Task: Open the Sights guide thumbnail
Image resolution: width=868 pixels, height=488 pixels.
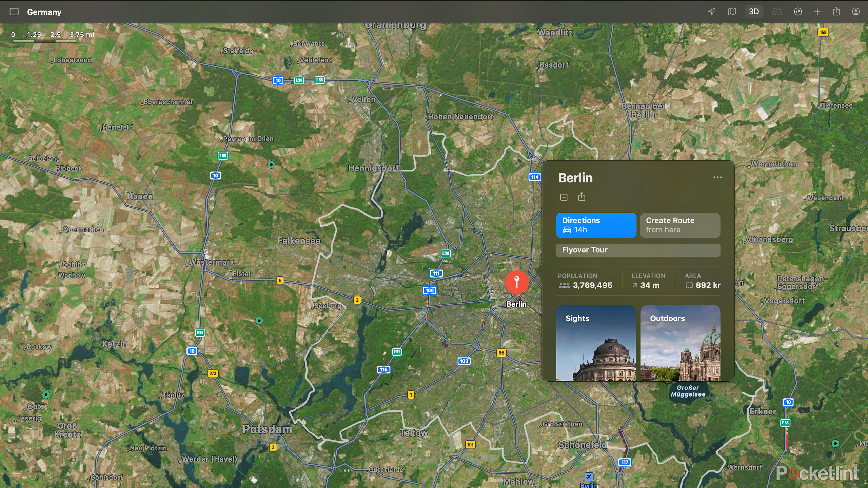Action: (x=596, y=343)
